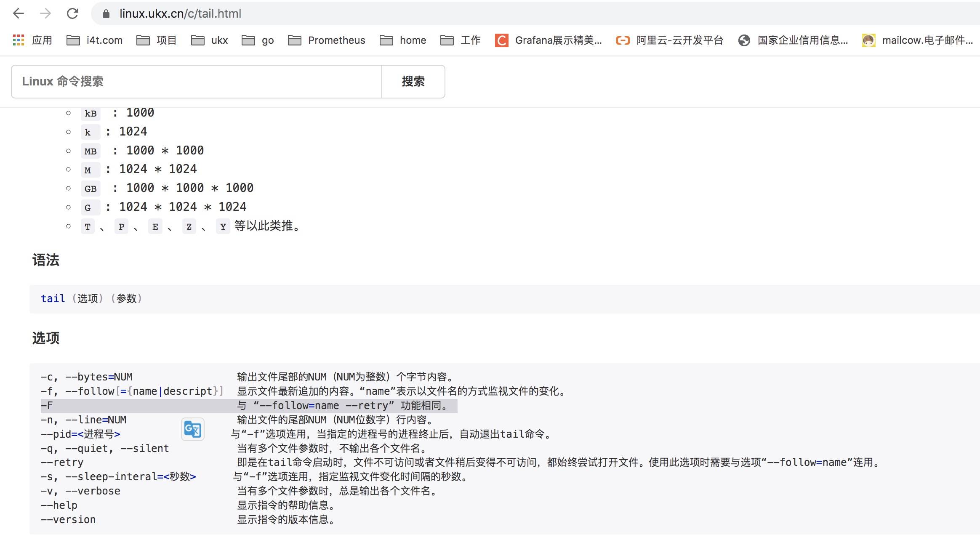Click the highlighted -F option line
980x537 pixels.
(249, 406)
